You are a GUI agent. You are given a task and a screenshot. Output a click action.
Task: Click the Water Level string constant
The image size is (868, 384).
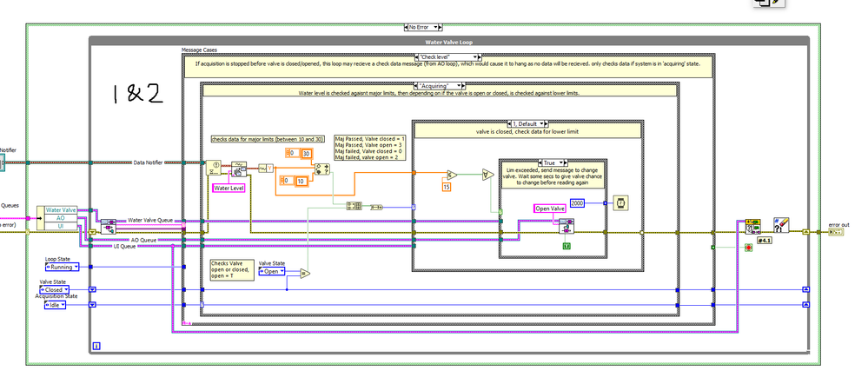tap(229, 189)
